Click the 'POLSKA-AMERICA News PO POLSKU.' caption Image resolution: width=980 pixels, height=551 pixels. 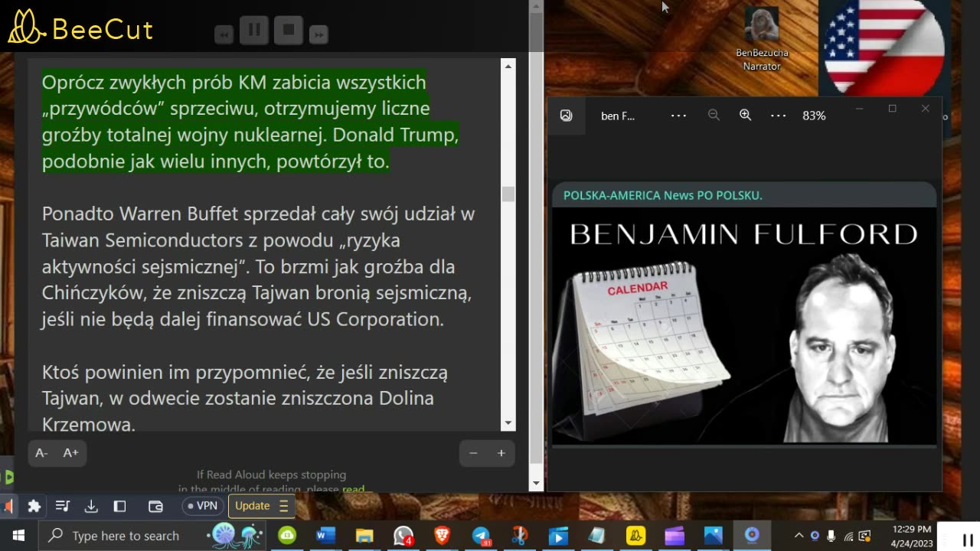tap(663, 195)
